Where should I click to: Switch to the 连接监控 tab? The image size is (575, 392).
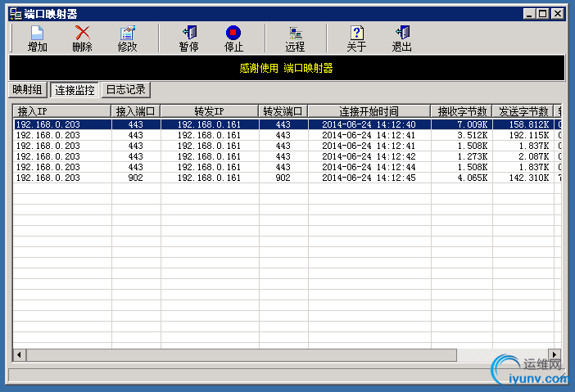[75, 90]
